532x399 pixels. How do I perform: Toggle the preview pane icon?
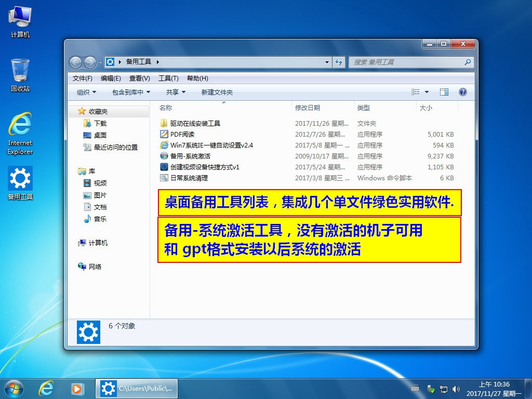444,92
